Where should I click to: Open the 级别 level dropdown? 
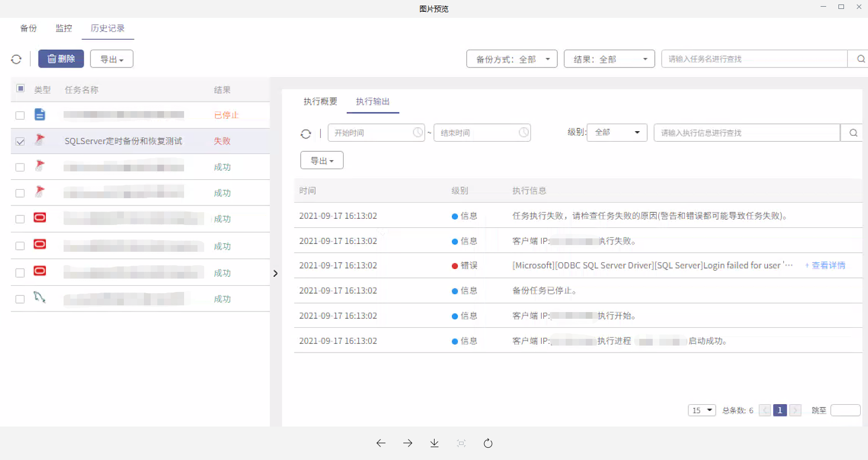click(617, 132)
